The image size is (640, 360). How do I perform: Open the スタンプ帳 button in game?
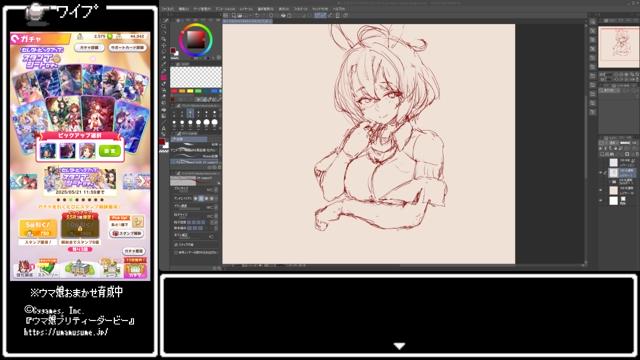pyautogui.click(x=127, y=233)
